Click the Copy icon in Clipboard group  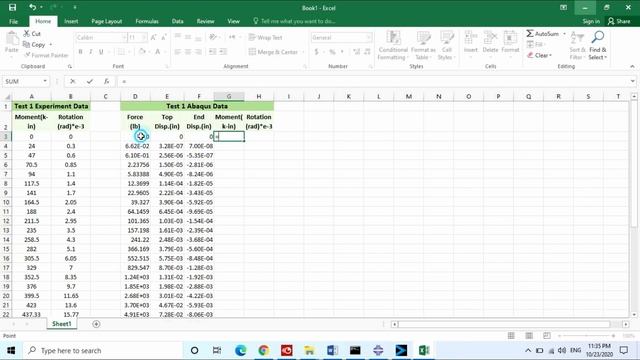[27, 44]
